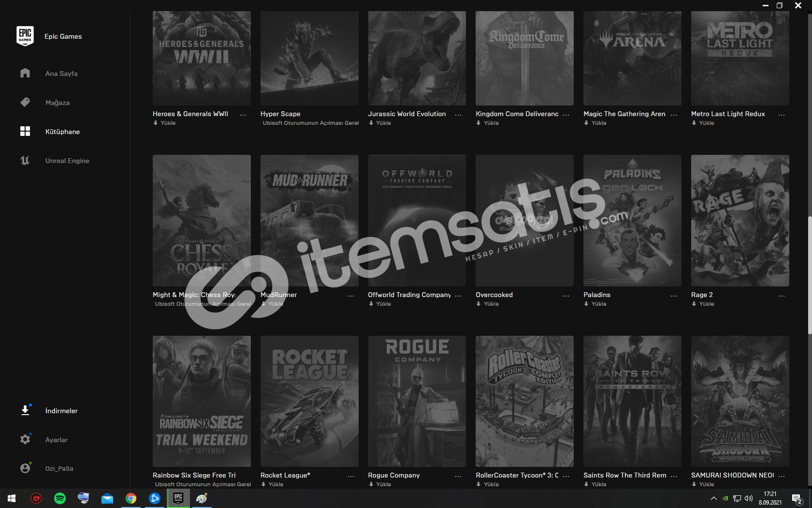Go to Ana Sayfa menu item
The image size is (812, 508).
[x=61, y=74]
